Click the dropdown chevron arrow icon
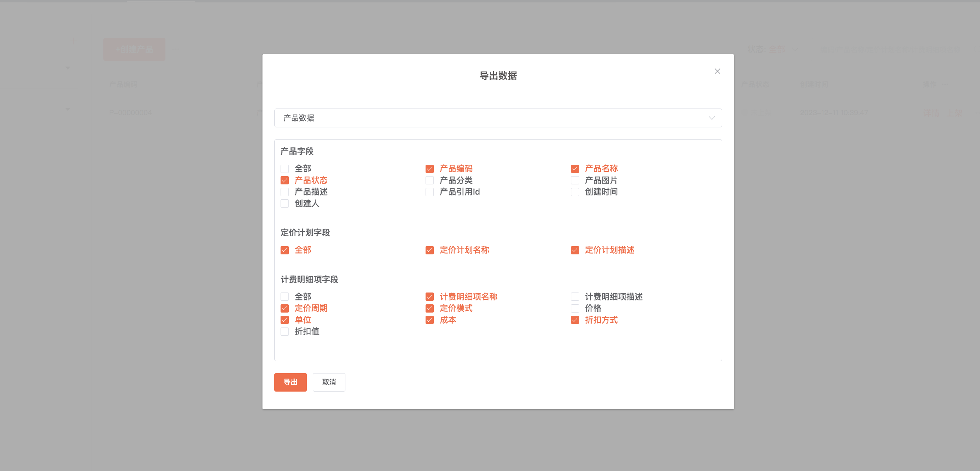This screenshot has width=980, height=471. tap(711, 118)
